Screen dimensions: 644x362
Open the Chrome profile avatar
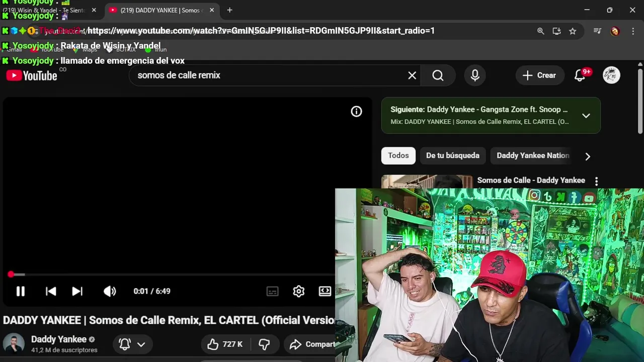coord(615,31)
